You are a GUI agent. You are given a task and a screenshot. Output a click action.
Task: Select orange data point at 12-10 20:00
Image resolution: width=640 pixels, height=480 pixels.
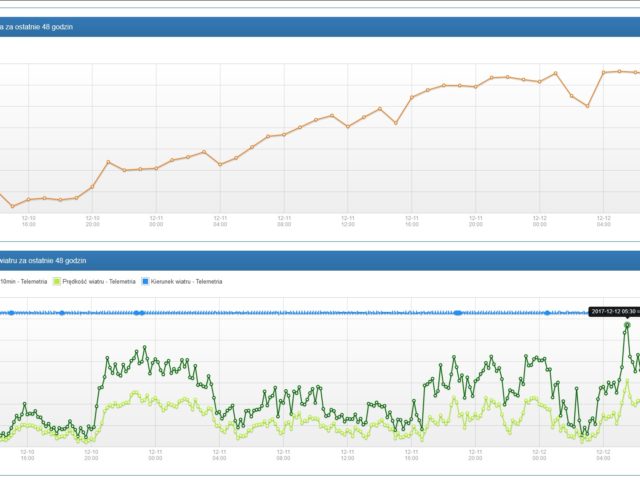pos(92,187)
